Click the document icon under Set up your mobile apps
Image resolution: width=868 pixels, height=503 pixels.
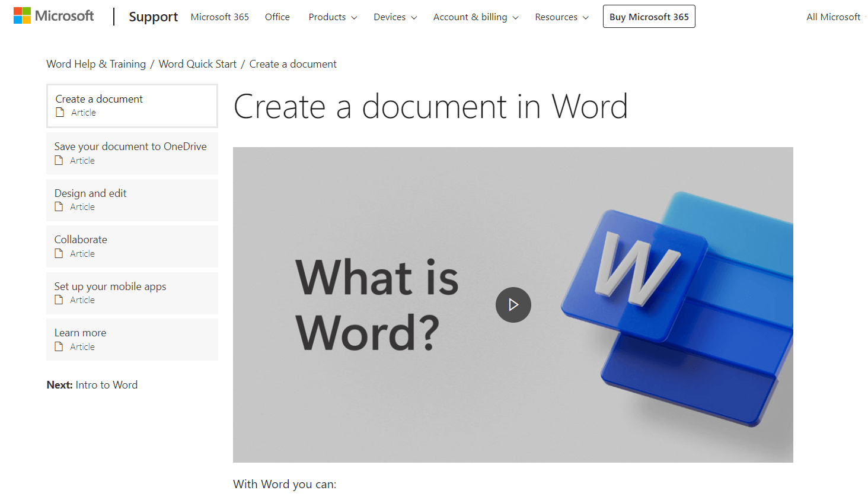click(x=59, y=300)
